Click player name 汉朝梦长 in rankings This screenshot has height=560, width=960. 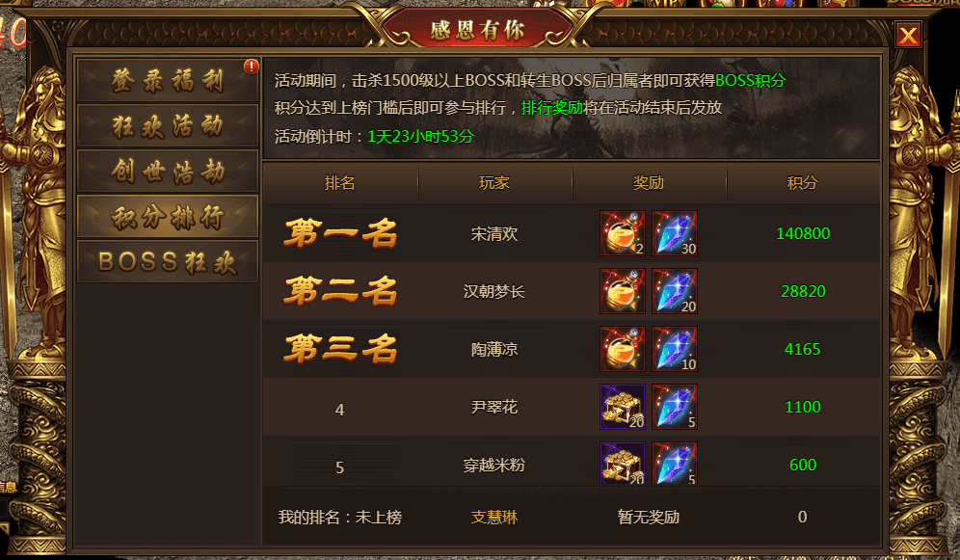494,291
